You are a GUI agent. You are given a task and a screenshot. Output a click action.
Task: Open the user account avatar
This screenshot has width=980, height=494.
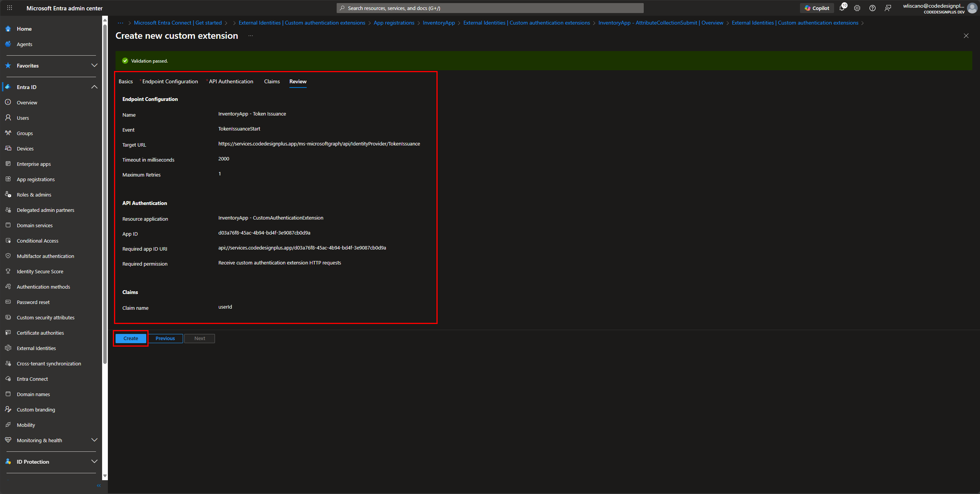972,8
